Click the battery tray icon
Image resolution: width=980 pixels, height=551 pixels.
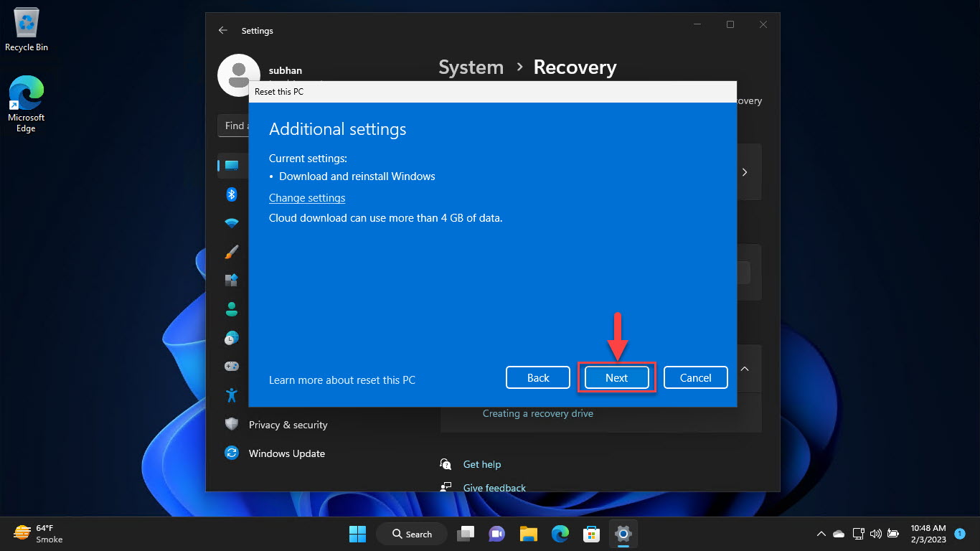[x=893, y=534]
